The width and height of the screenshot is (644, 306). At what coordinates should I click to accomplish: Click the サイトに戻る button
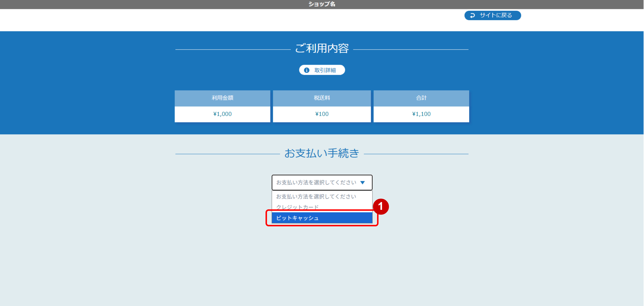[493, 16]
